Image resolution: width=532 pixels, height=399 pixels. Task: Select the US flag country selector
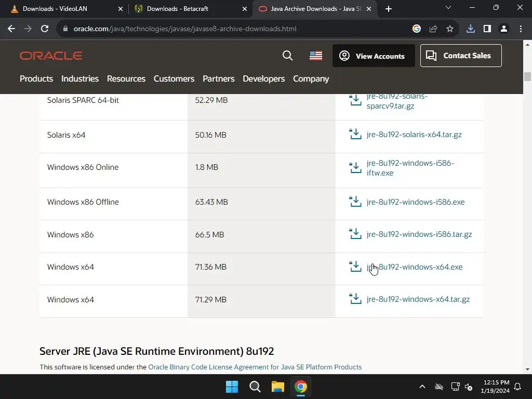coord(316,56)
